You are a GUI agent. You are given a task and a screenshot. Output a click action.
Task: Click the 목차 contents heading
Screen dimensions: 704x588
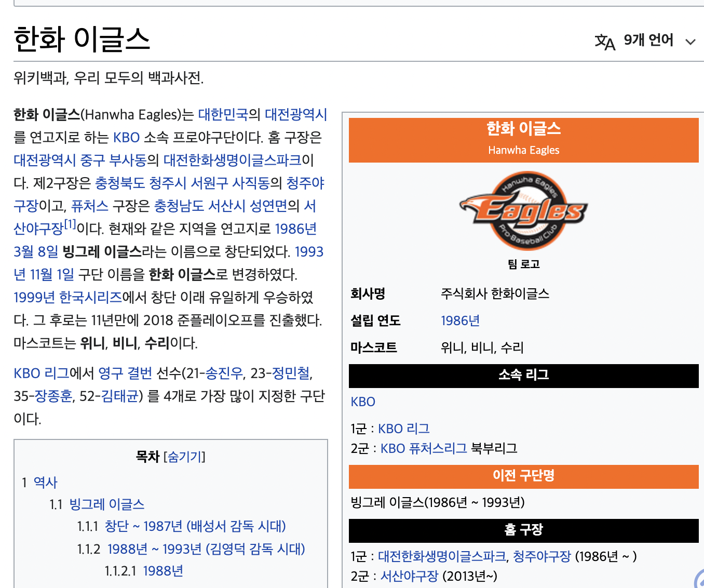(147, 457)
